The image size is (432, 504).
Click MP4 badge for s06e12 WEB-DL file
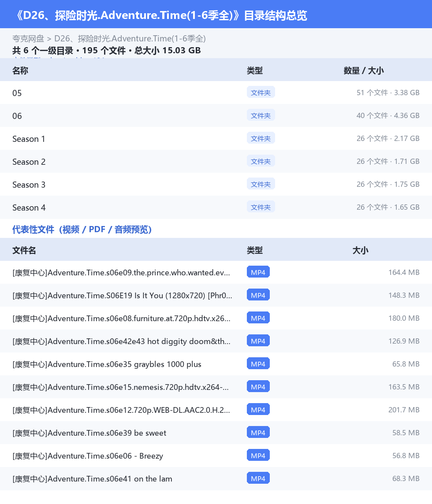pyautogui.click(x=258, y=410)
